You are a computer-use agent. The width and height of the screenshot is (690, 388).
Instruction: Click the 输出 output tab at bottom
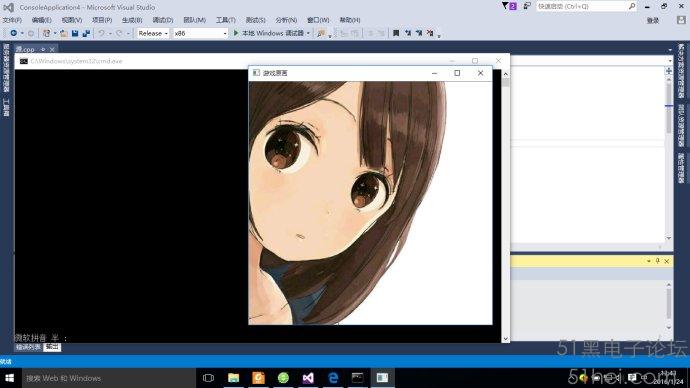coord(52,347)
